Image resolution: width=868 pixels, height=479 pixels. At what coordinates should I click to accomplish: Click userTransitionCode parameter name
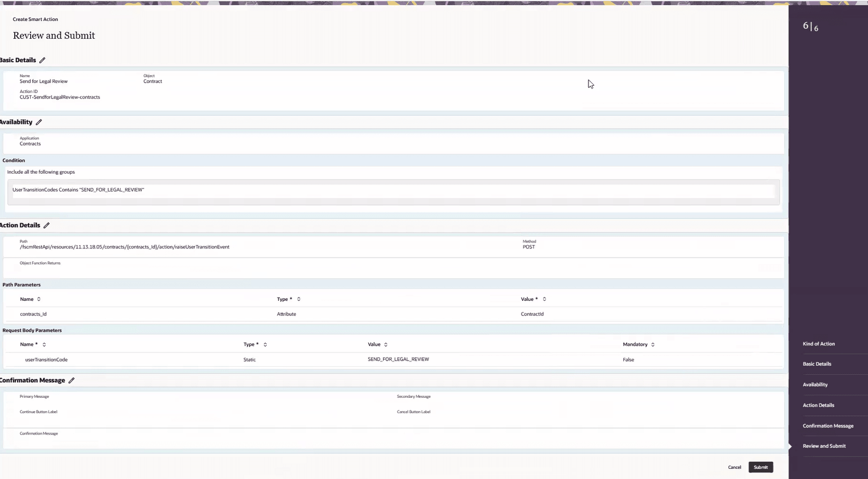[x=46, y=360]
